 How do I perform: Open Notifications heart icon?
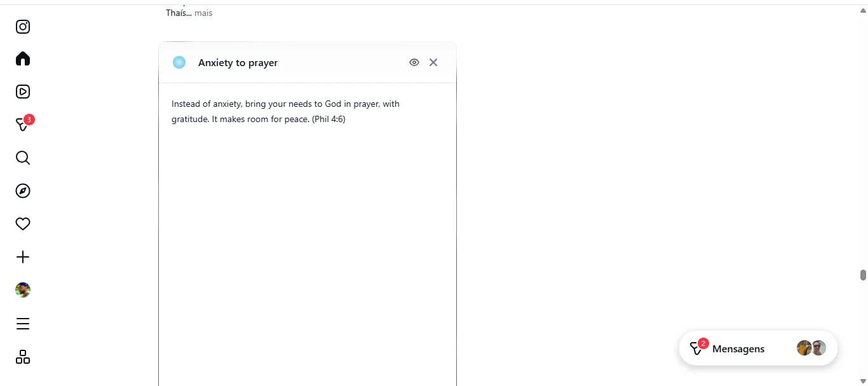tap(23, 224)
